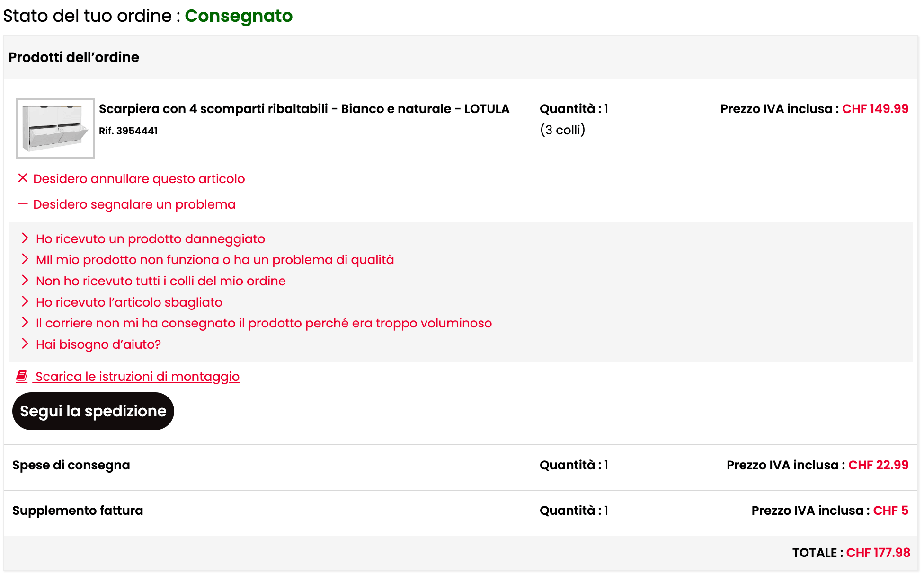Click Segui la spedizione button

tap(93, 411)
